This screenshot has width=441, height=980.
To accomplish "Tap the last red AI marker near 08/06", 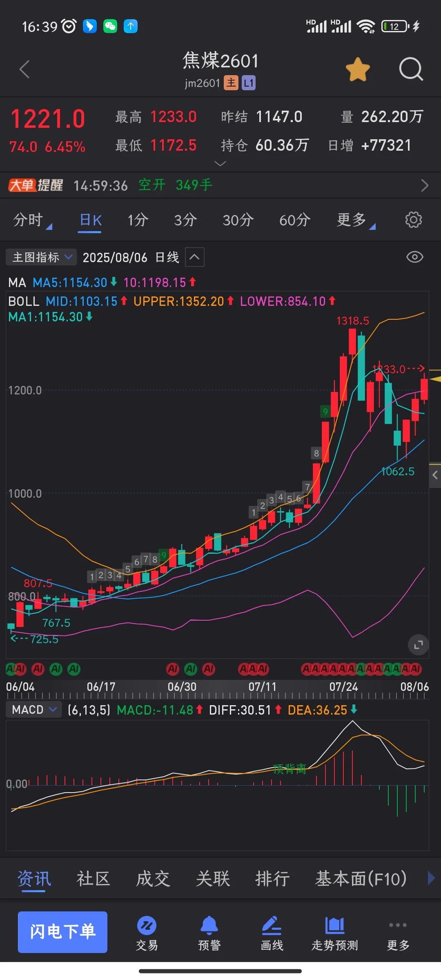I will coord(415,669).
